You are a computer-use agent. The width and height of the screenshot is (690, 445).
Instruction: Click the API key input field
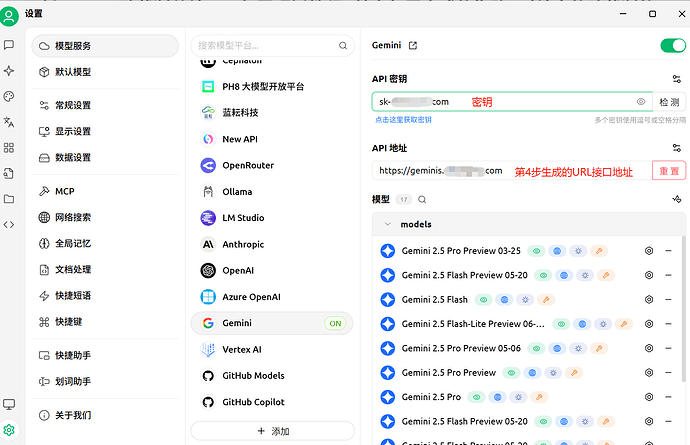click(512, 102)
